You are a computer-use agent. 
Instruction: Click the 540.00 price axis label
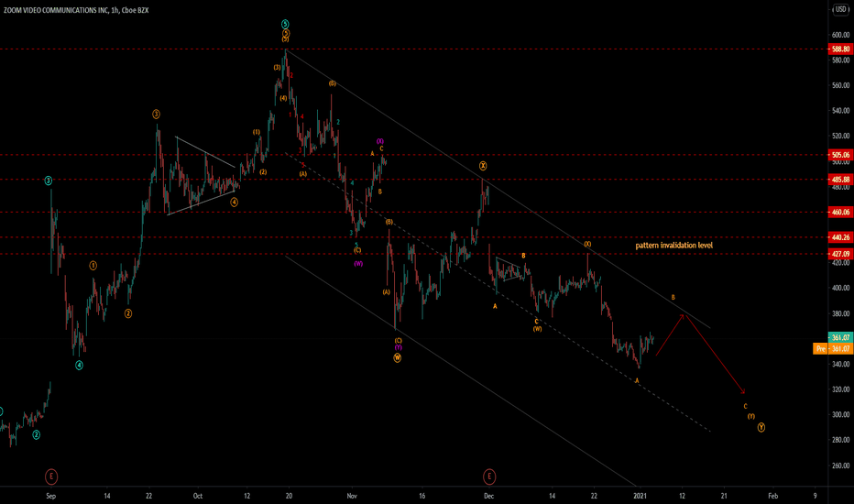[x=840, y=111]
